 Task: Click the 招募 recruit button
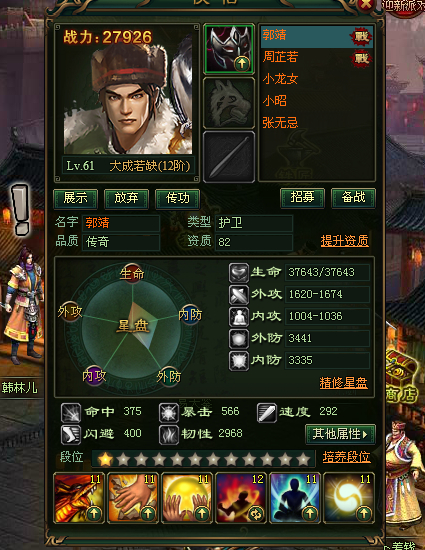click(x=302, y=198)
